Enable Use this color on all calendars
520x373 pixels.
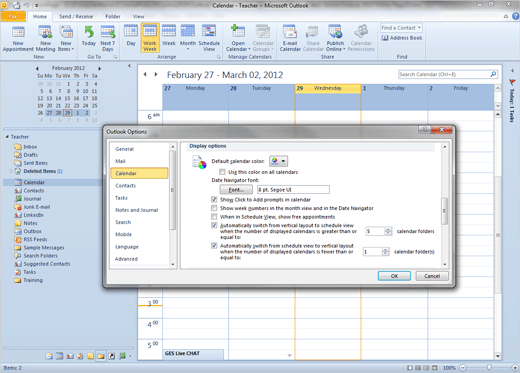(222, 172)
